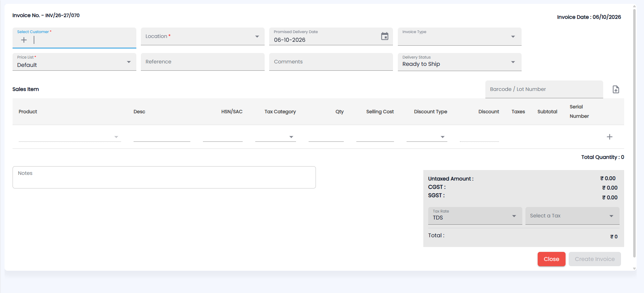Click the 'Subtotal' column header
The height and width of the screenshot is (293, 644).
click(547, 111)
